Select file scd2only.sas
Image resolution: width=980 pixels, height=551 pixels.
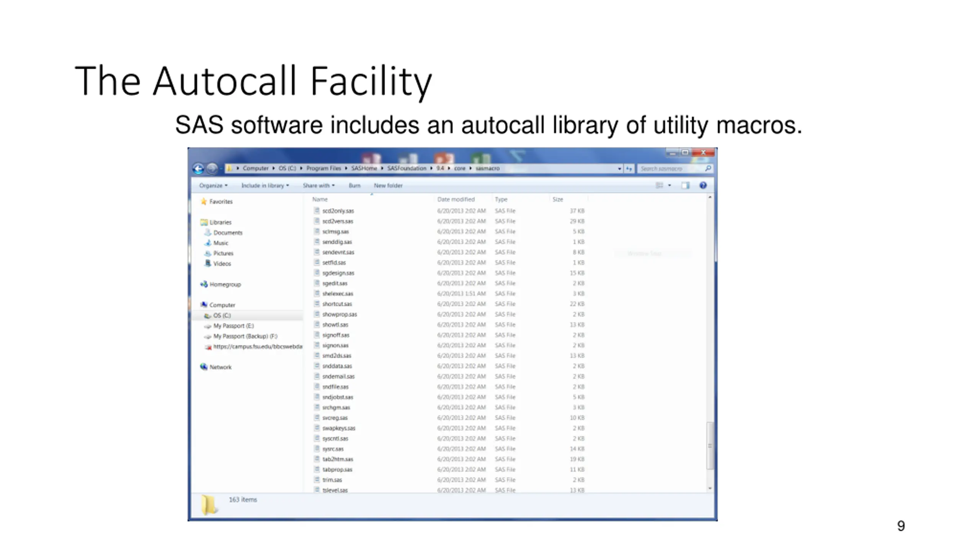(338, 211)
